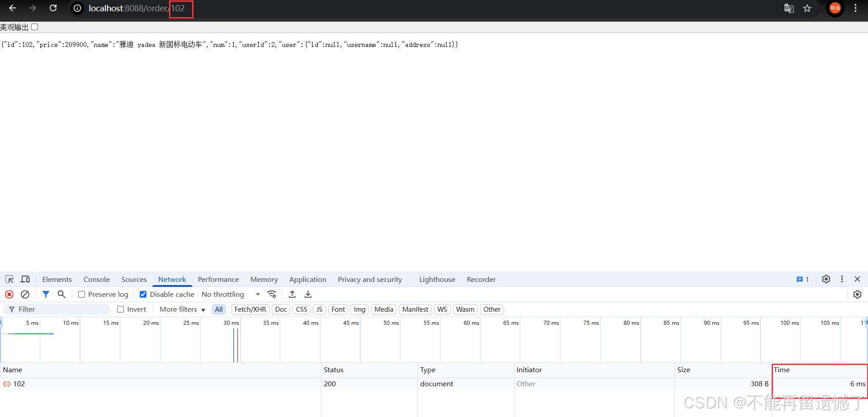Sort requests by Initiator column
This screenshot has height=417, width=868.
(594, 370)
